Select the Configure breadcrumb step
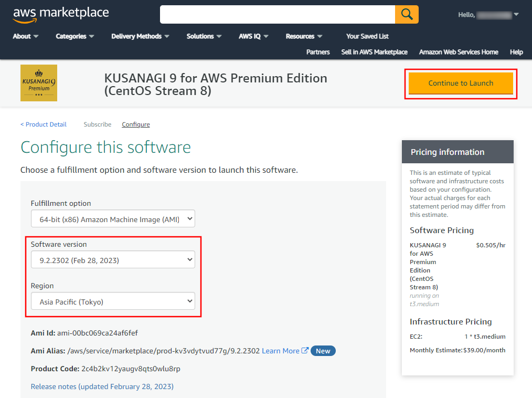Screen dimensions: 532x398 pyautogui.click(x=136, y=124)
